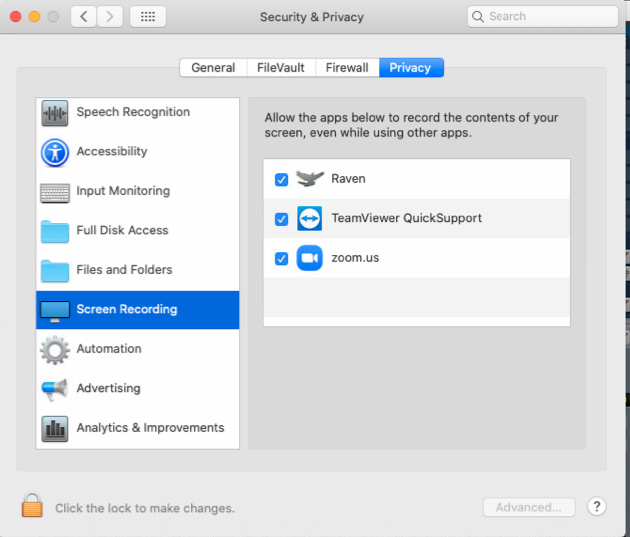Select Full Disk Access in the sidebar
The image size is (630, 537).
pos(122,231)
